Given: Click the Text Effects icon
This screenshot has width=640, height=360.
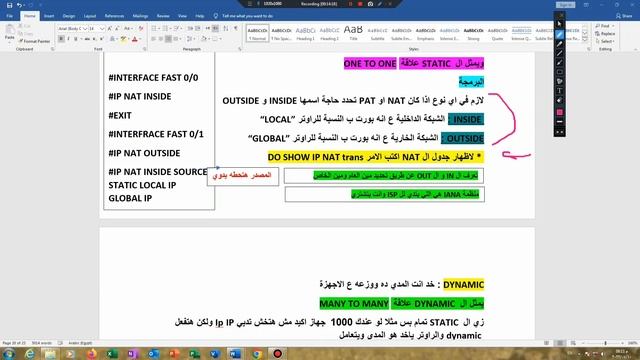Looking at the screenshot, I should click(x=113, y=39).
